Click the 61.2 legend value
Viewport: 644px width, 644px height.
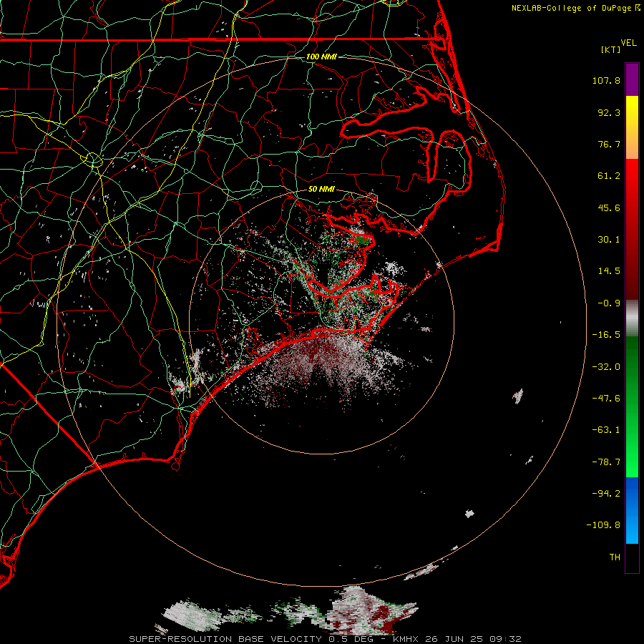tap(609, 176)
